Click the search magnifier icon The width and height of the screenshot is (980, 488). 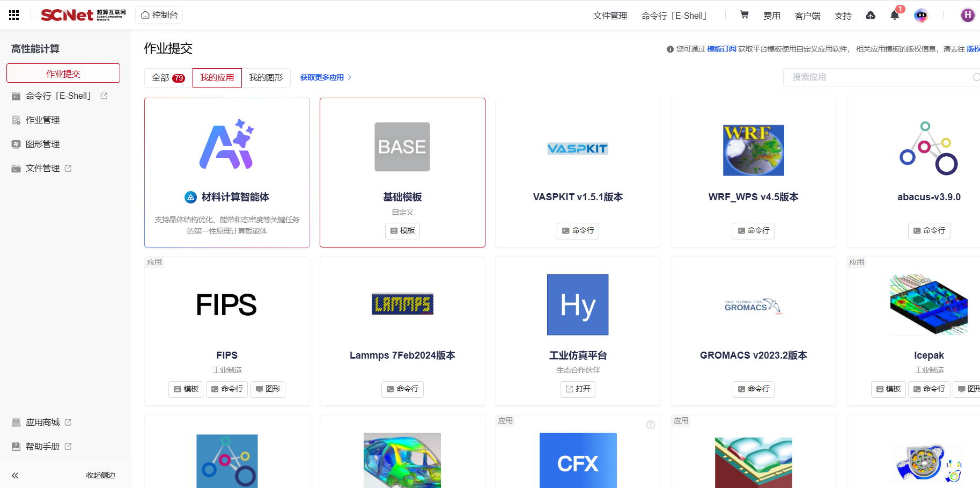(x=976, y=77)
